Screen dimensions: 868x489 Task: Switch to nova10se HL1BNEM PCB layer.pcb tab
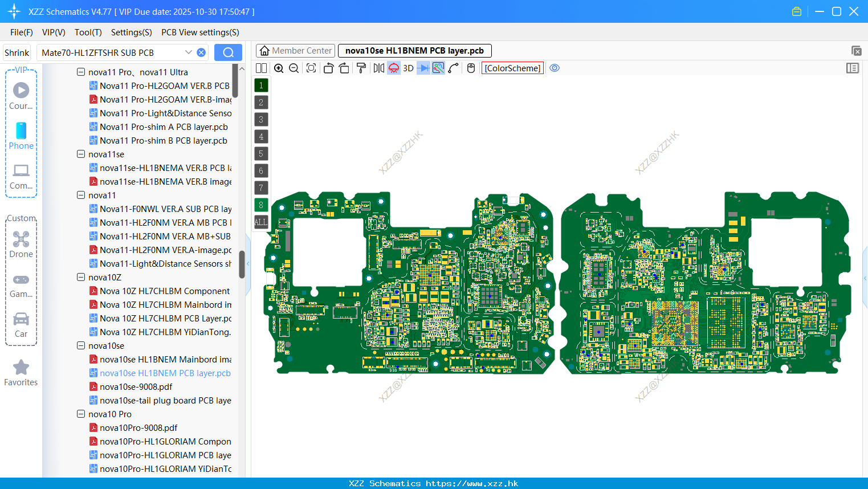(414, 51)
